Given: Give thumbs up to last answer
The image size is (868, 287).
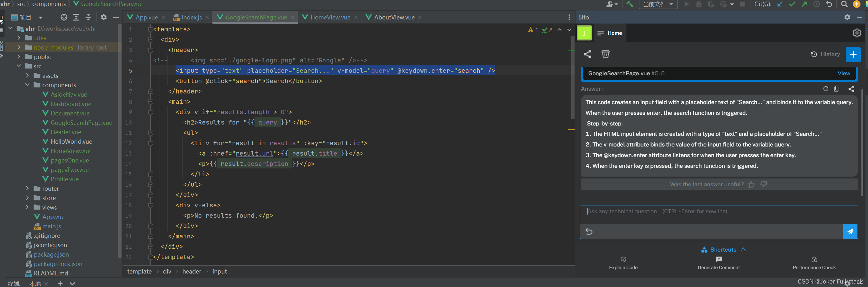Looking at the screenshot, I should (x=751, y=184).
